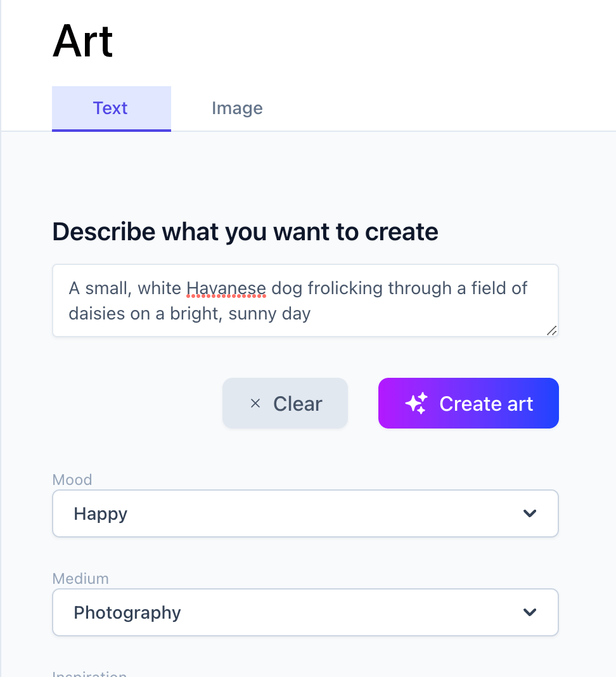Open the Mood dropdown showing Happy
The height and width of the screenshot is (677, 616).
pos(305,513)
